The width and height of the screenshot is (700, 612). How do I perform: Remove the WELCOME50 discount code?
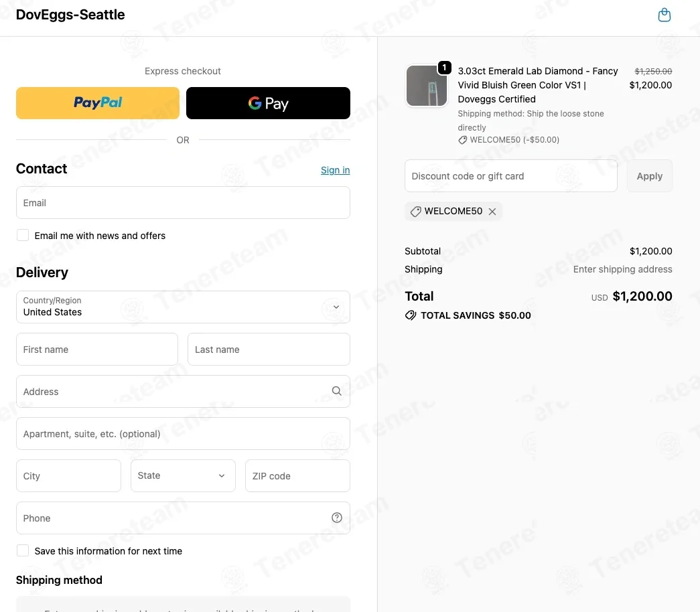[492, 212]
